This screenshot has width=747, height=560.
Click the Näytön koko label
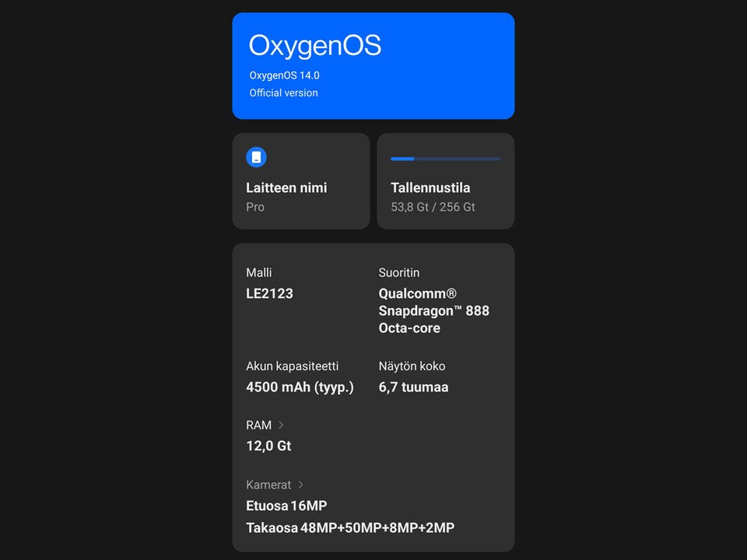(x=412, y=366)
